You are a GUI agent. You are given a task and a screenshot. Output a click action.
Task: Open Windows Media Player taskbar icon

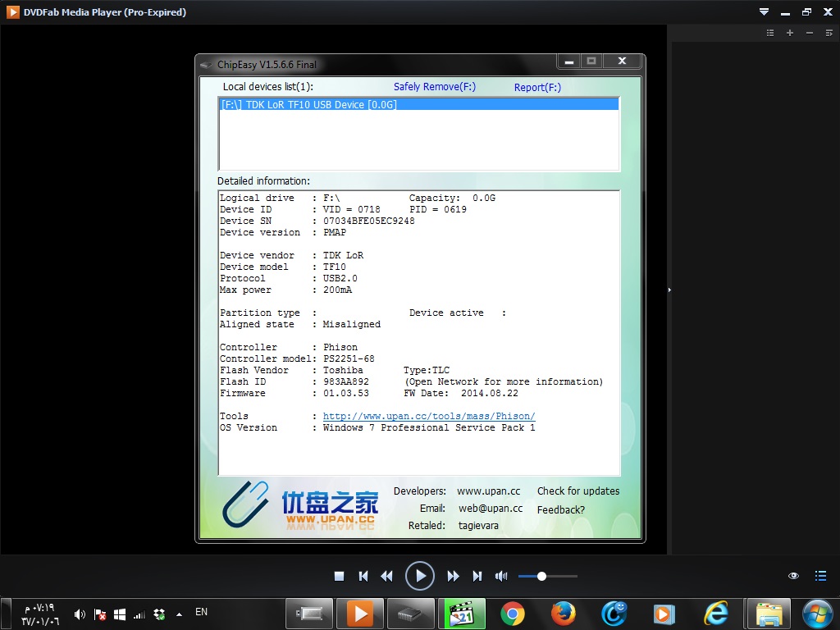pyautogui.click(x=664, y=614)
